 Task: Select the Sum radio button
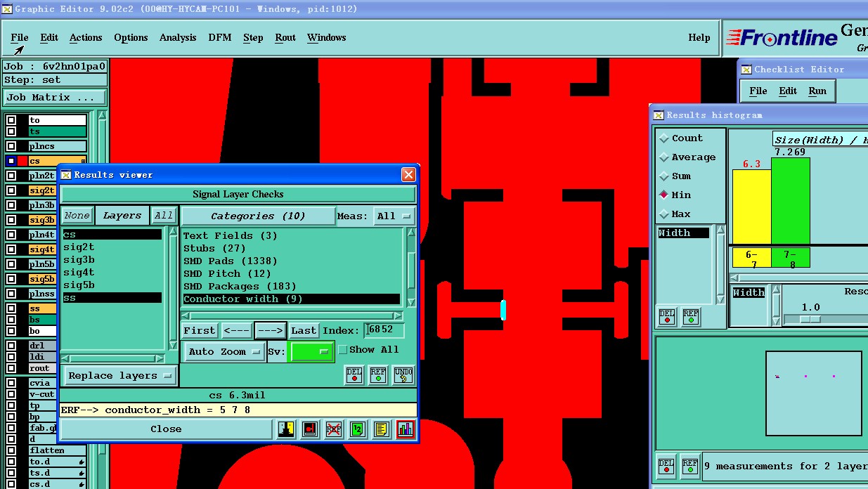click(x=663, y=176)
